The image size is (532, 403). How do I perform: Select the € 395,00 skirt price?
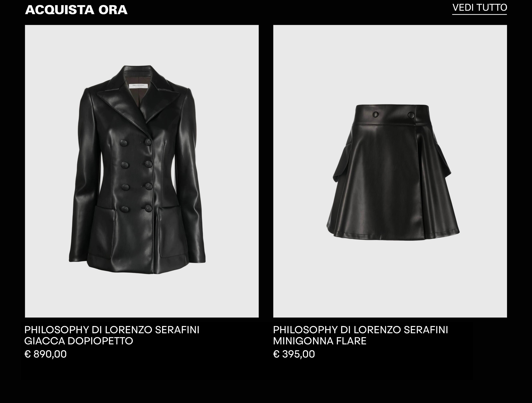coord(294,354)
